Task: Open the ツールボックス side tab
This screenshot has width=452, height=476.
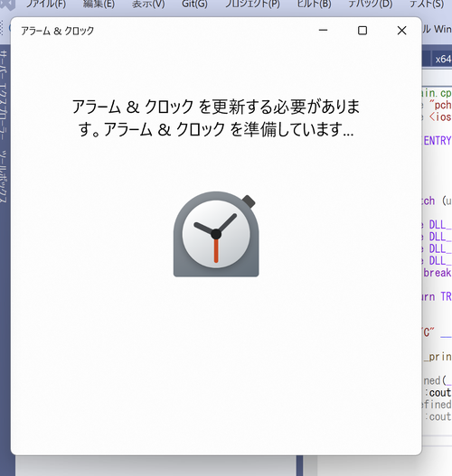Action: click(x=4, y=176)
